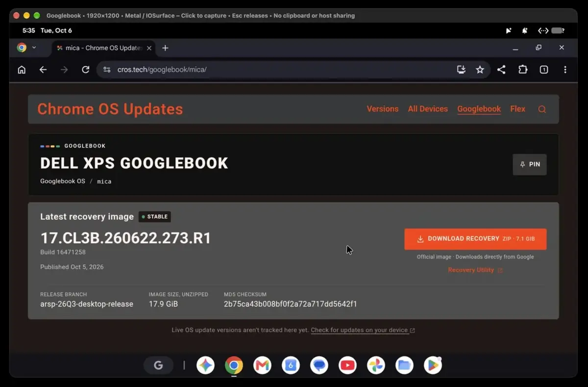Open Check for updates on your device
The height and width of the screenshot is (387, 588).
point(363,330)
